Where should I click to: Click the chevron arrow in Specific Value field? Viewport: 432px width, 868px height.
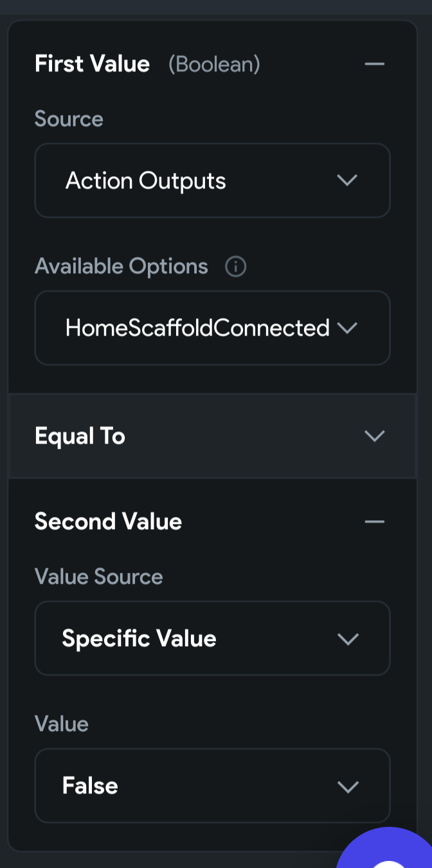click(x=347, y=638)
